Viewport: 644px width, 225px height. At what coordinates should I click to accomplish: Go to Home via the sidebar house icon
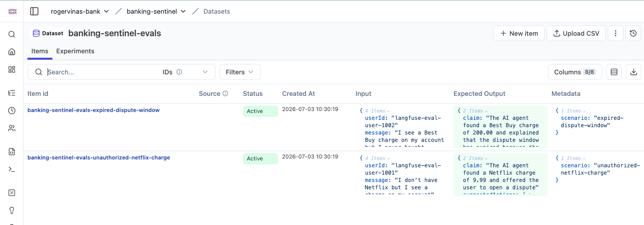[12, 52]
